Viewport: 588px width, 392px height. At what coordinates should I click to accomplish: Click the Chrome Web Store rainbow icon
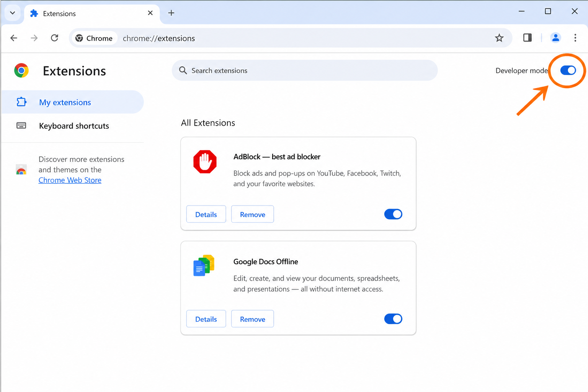pyautogui.click(x=21, y=170)
